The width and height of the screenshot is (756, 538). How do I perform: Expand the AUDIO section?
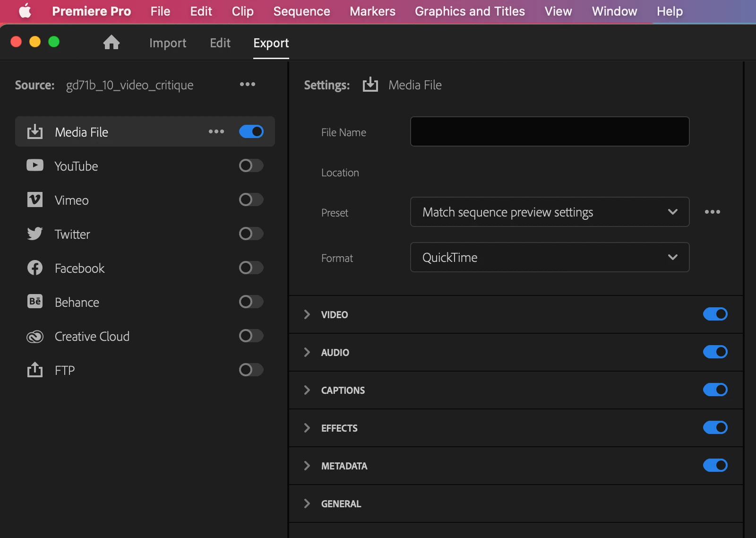pos(307,352)
